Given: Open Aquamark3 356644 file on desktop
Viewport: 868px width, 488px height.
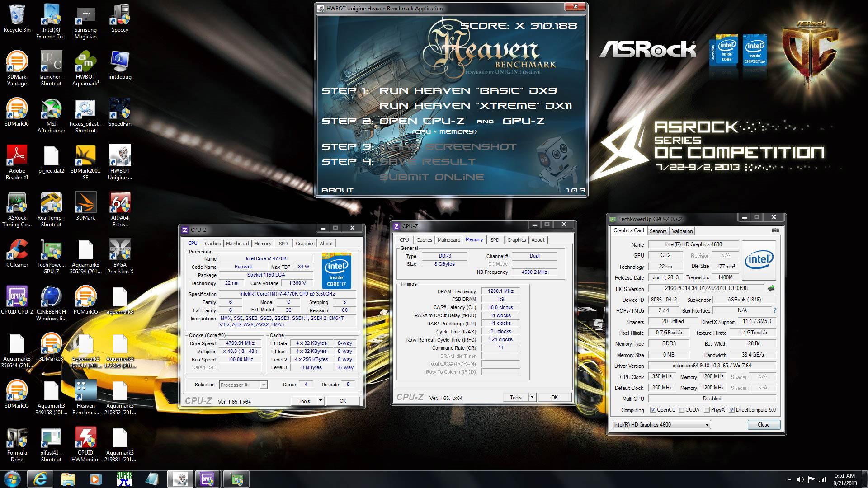Looking at the screenshot, I should 17,350.
